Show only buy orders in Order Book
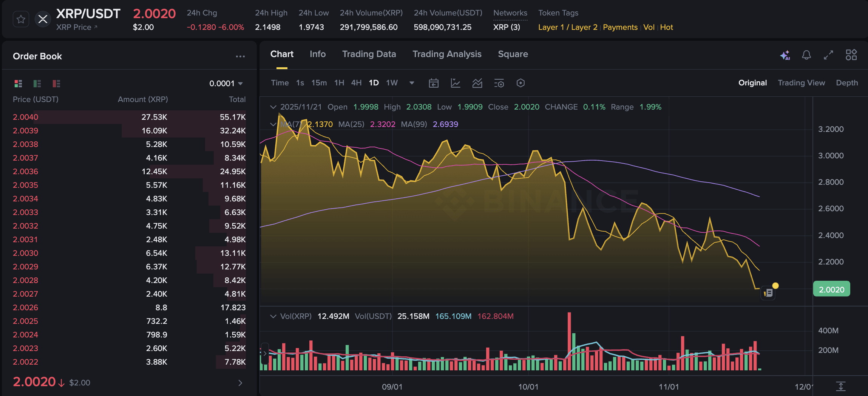The width and height of the screenshot is (868, 396). pyautogui.click(x=37, y=84)
